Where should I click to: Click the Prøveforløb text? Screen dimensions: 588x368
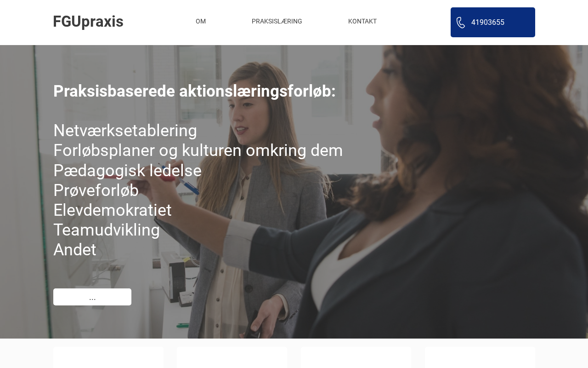[96, 190]
